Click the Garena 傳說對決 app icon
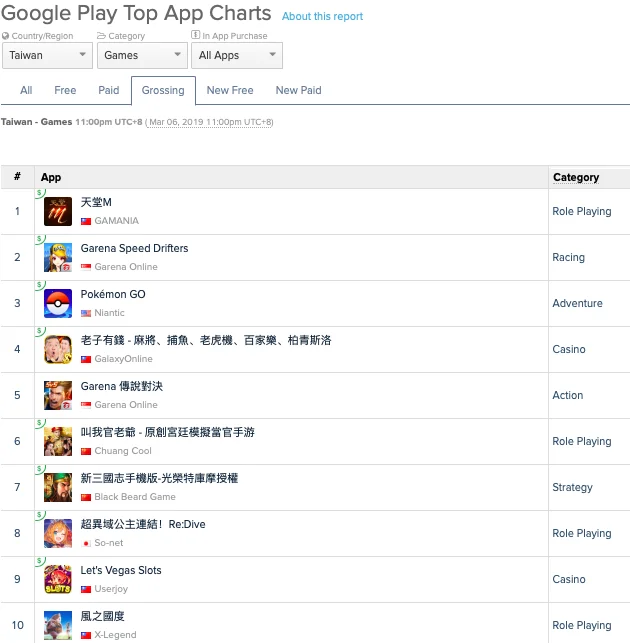This screenshot has width=630, height=643. point(58,395)
